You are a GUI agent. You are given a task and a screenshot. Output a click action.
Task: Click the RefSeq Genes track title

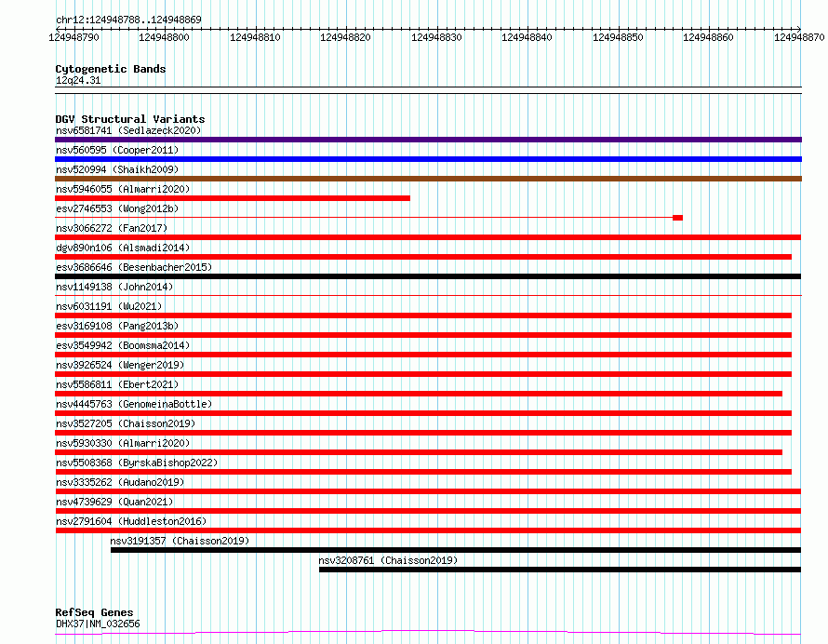pos(94,612)
